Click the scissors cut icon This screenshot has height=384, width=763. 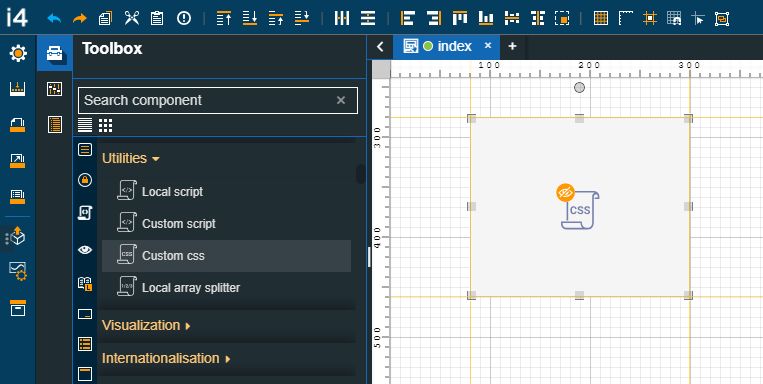(131, 18)
